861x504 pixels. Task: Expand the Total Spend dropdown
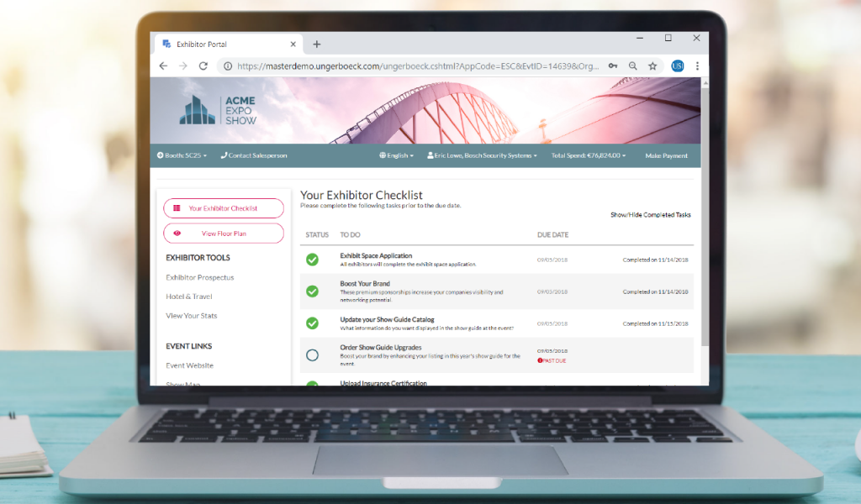[x=588, y=155]
